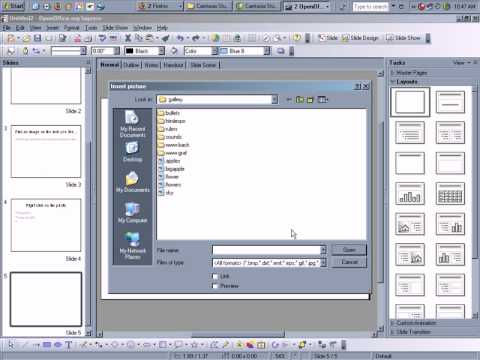Open the View menu in Tasks pane
480x360 pixels.
tap(461, 62)
